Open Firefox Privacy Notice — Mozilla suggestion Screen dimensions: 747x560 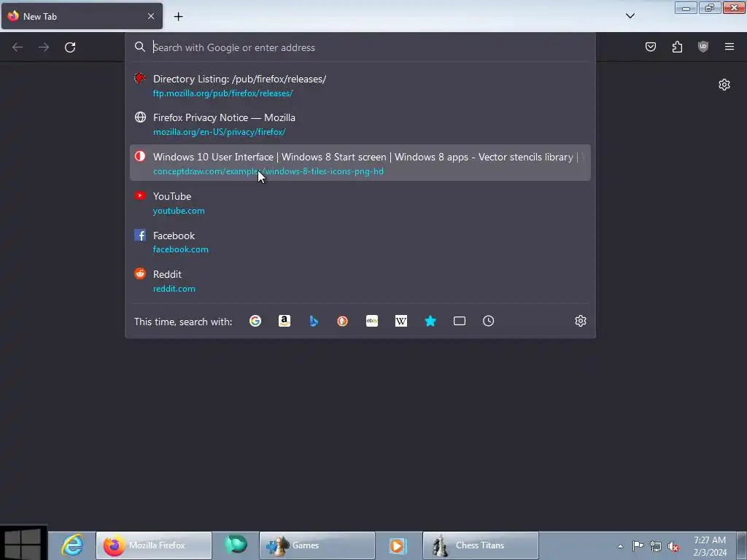(x=360, y=124)
